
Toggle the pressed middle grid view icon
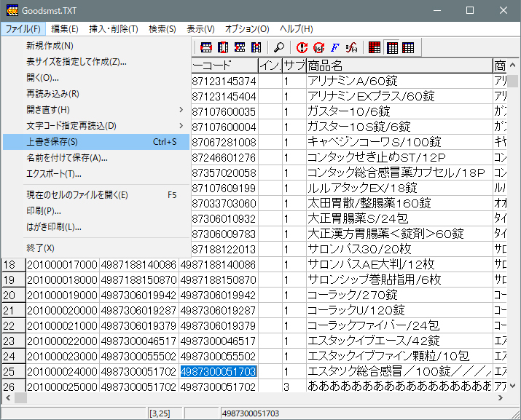pos(392,48)
